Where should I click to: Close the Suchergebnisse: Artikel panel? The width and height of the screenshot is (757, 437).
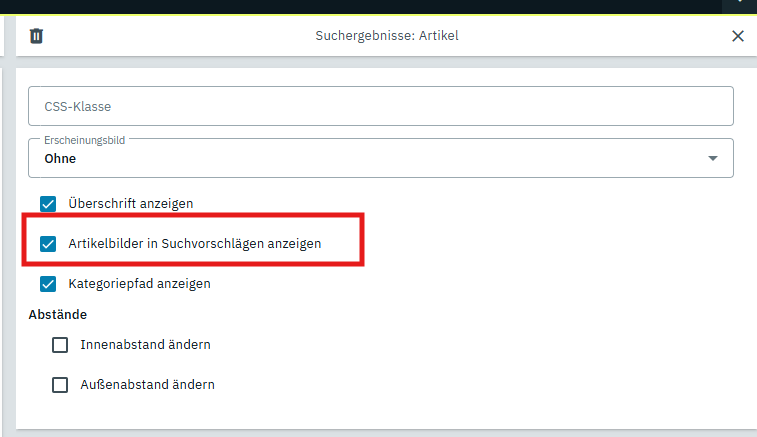tap(738, 36)
